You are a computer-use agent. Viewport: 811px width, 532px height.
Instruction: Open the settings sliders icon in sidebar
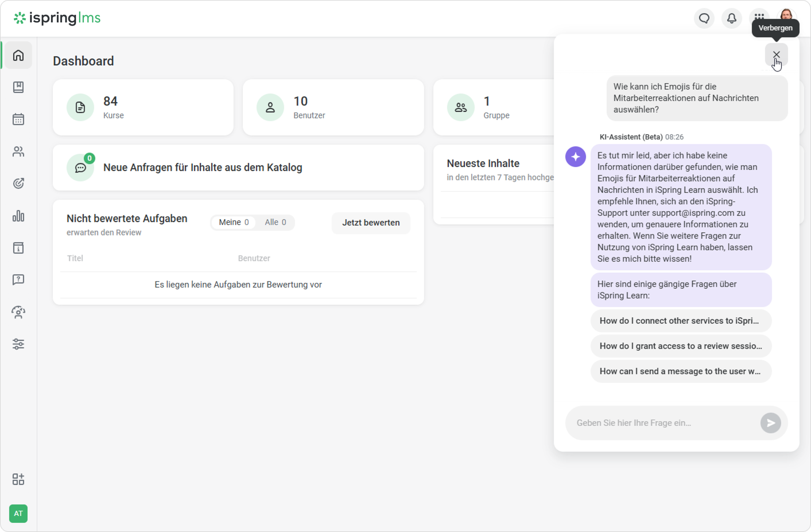pos(18,344)
